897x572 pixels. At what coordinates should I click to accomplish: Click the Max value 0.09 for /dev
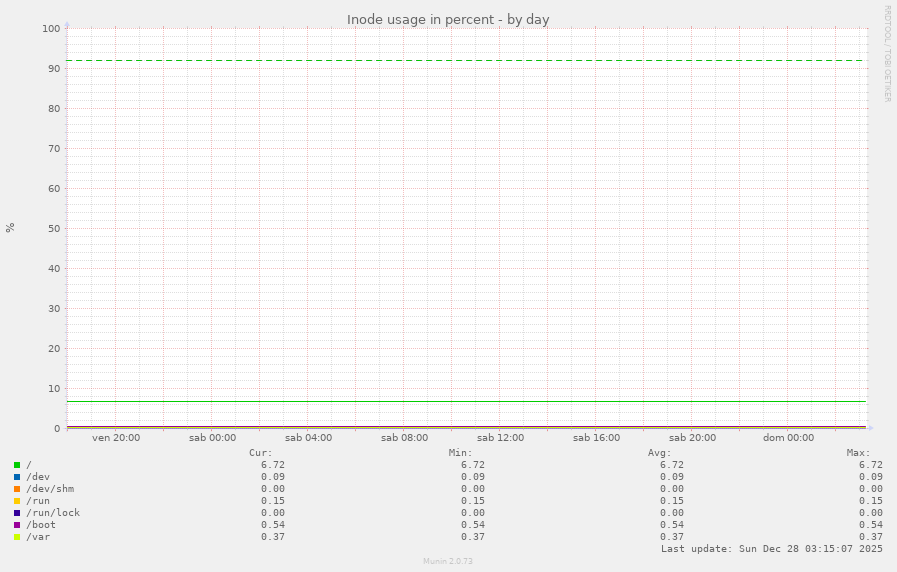coord(871,477)
